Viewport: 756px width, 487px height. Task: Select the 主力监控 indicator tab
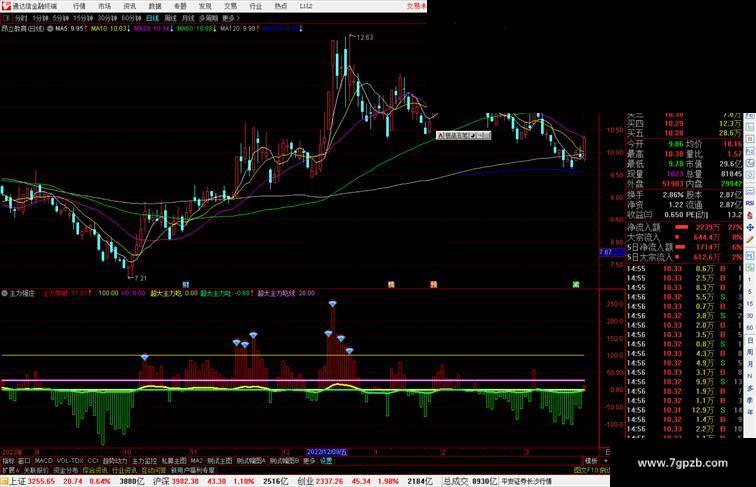tap(144, 461)
